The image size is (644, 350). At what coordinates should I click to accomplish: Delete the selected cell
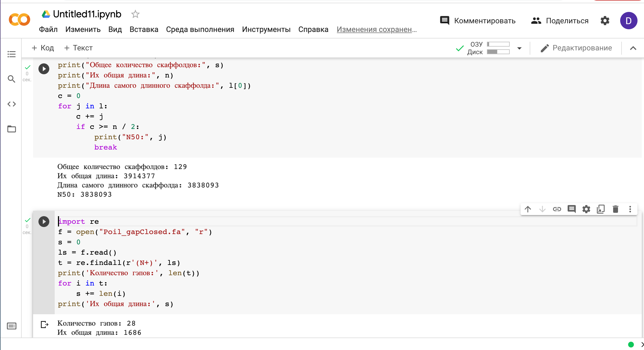(x=616, y=209)
